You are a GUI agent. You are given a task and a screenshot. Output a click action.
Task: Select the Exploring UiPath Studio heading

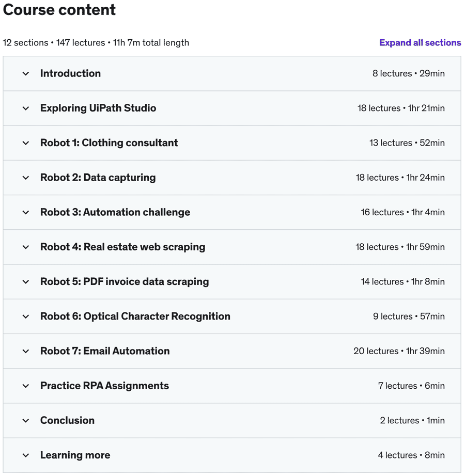pos(98,108)
